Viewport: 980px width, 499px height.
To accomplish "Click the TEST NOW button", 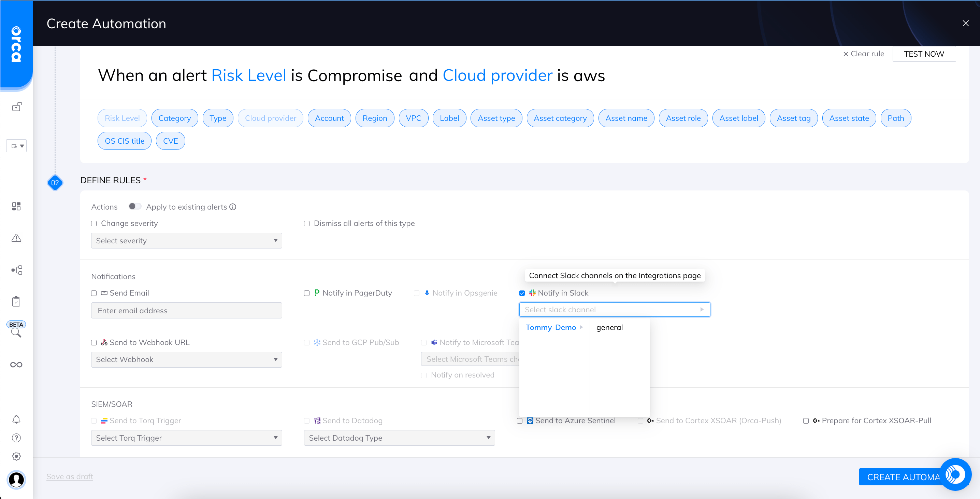I will (x=924, y=54).
